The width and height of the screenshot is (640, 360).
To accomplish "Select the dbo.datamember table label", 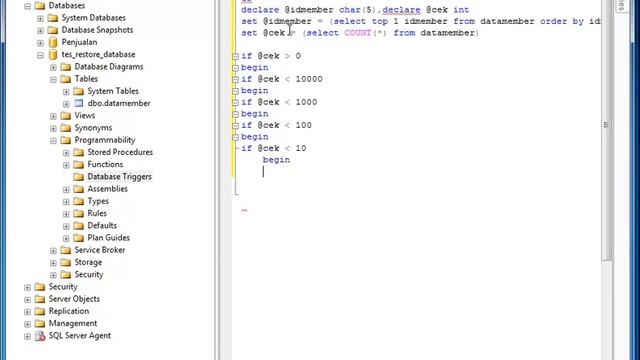I will pyautogui.click(x=119, y=103).
